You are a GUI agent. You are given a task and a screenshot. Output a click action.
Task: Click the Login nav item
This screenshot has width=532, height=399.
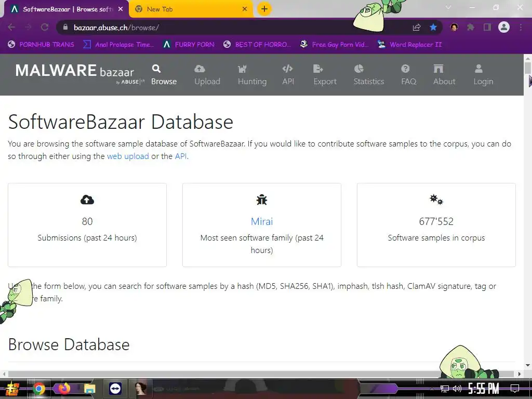(x=483, y=75)
